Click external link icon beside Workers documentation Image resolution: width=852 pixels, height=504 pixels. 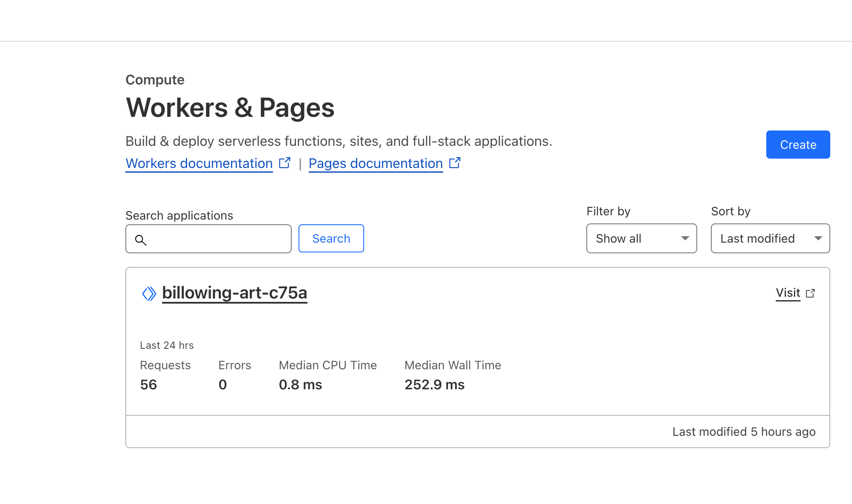(x=284, y=163)
